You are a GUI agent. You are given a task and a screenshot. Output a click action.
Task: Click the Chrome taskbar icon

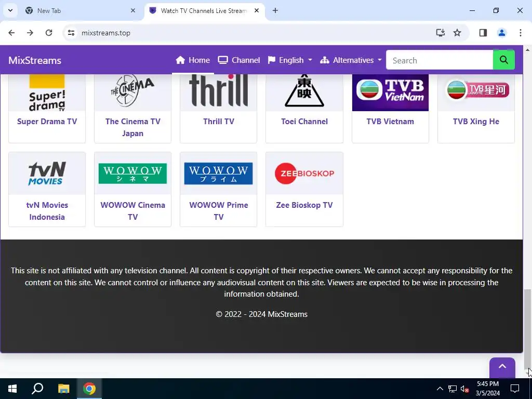[89, 389]
